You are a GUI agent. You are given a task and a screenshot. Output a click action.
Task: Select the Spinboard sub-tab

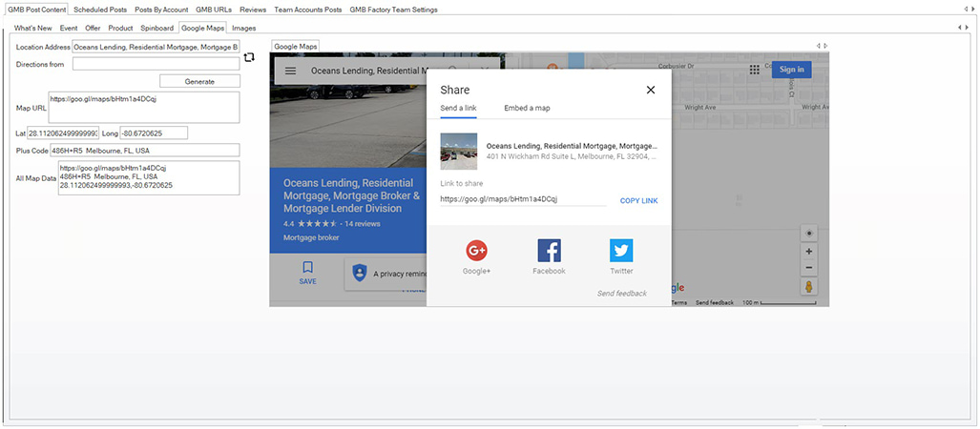click(x=157, y=29)
